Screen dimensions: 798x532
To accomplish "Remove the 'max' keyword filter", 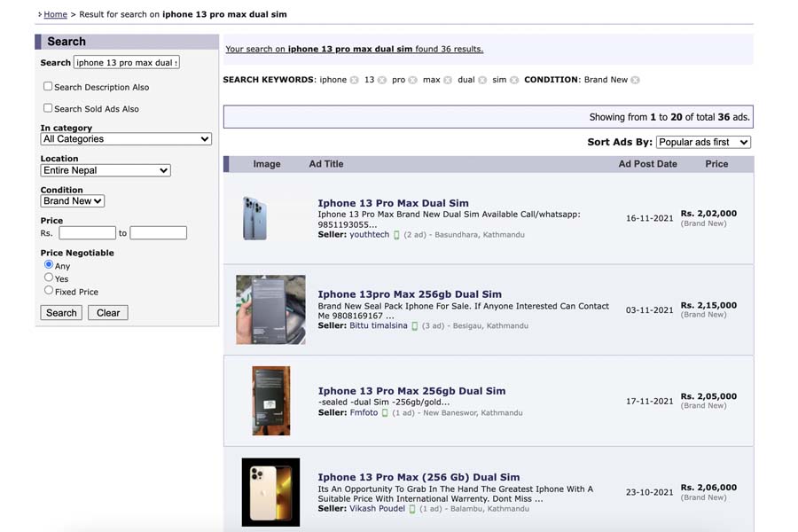I will click(x=448, y=81).
